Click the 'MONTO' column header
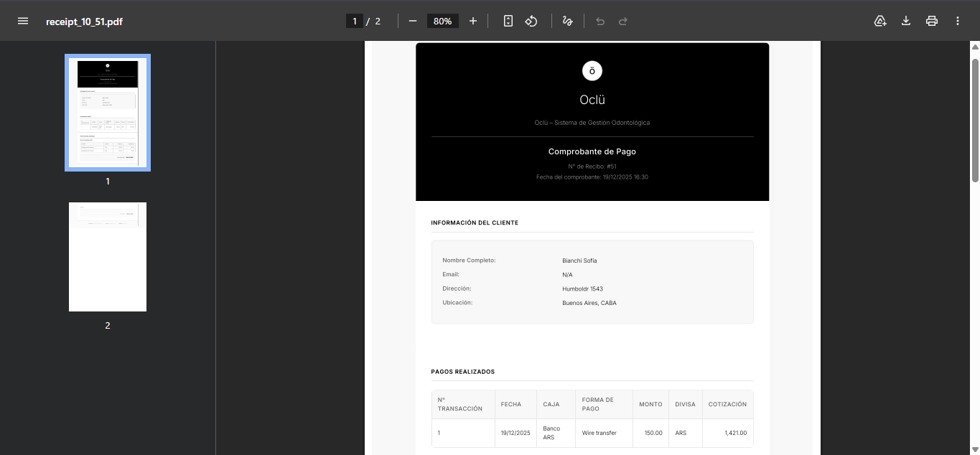The height and width of the screenshot is (455, 980). [651, 404]
